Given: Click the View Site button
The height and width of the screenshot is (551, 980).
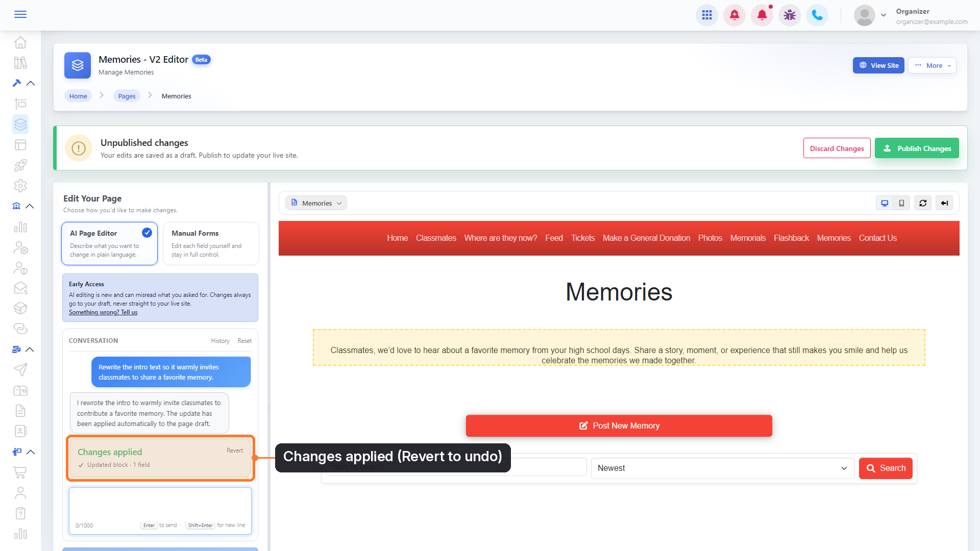Looking at the screenshot, I should click(878, 65).
